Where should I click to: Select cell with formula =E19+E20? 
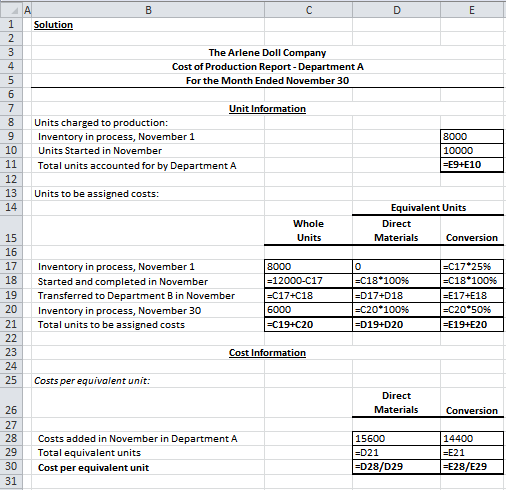[x=472, y=324]
